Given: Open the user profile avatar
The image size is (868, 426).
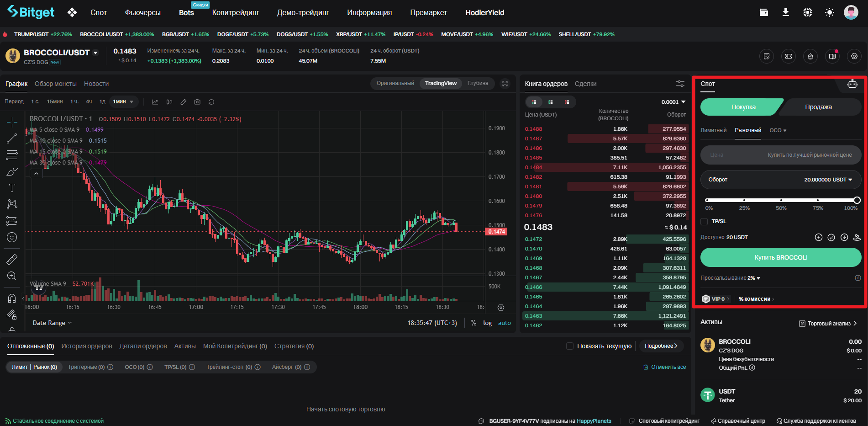Looking at the screenshot, I should [x=851, y=12].
